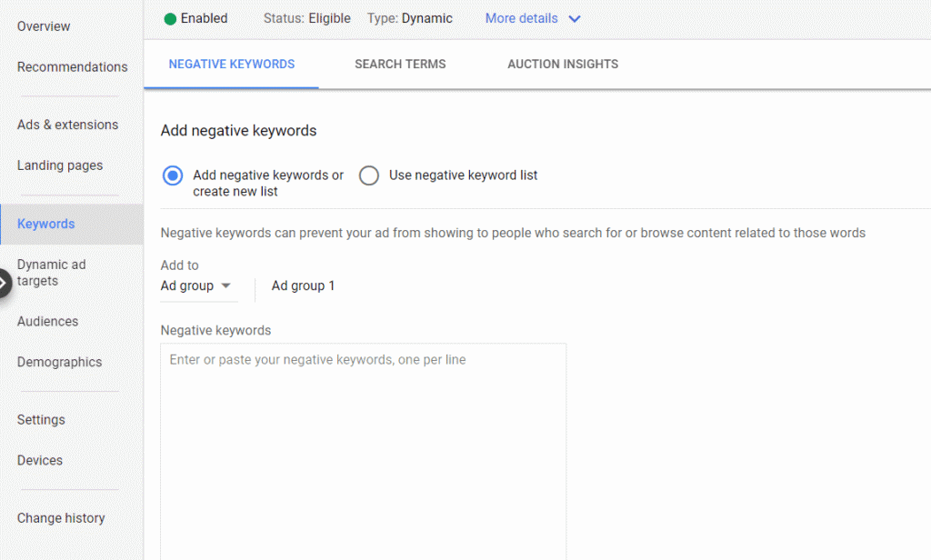Image resolution: width=931 pixels, height=560 pixels.
Task: Open Change history
Action: tap(61, 517)
